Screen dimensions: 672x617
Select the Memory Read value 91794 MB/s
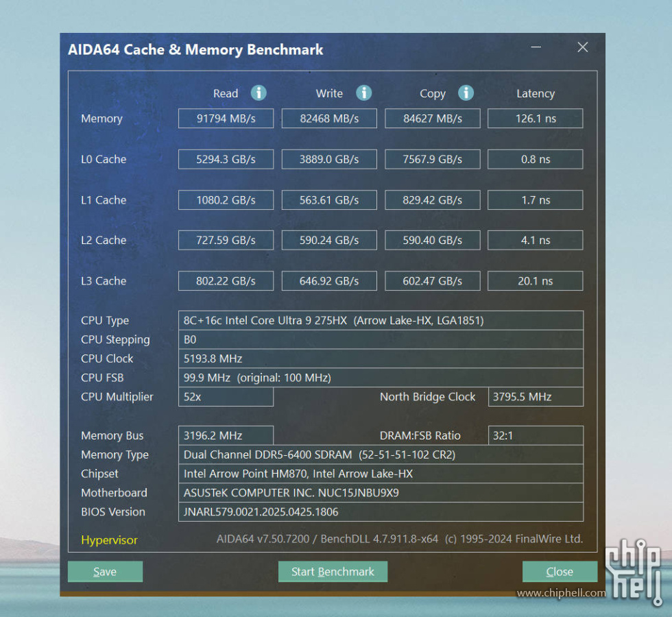click(x=226, y=118)
